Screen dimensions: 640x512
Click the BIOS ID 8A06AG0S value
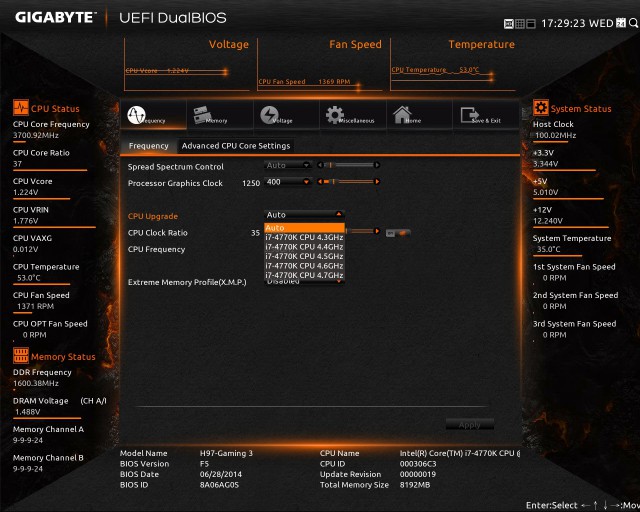click(x=219, y=485)
